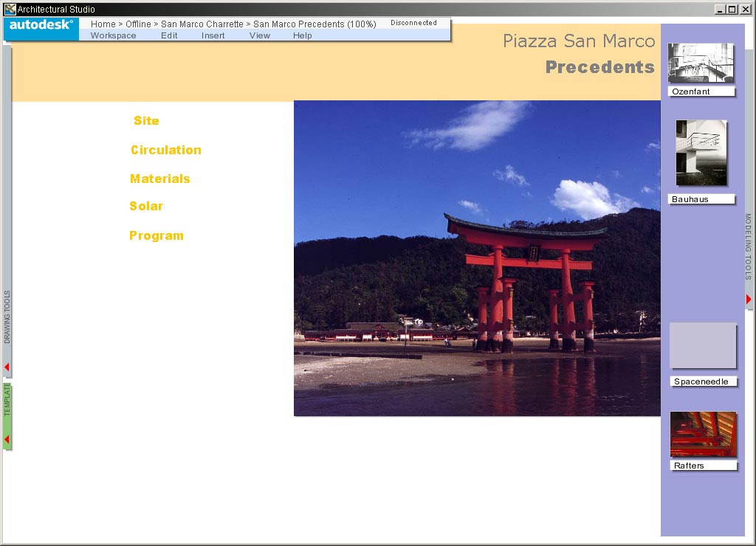
Task: Open the Solar link
Action: tap(146, 207)
